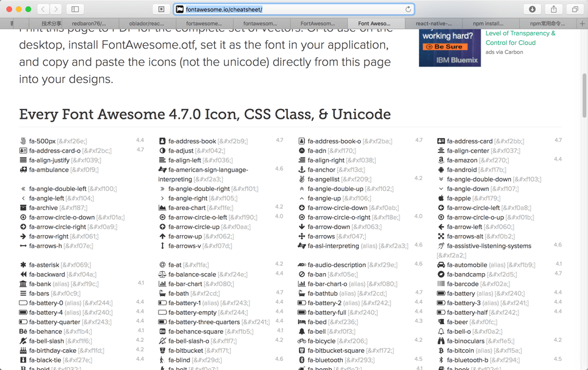Switch to the react-native-... tab
588x370 pixels.
(434, 23)
